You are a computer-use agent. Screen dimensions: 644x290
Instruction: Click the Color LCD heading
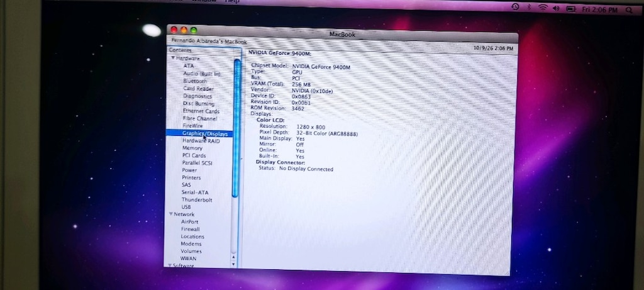[270, 120]
